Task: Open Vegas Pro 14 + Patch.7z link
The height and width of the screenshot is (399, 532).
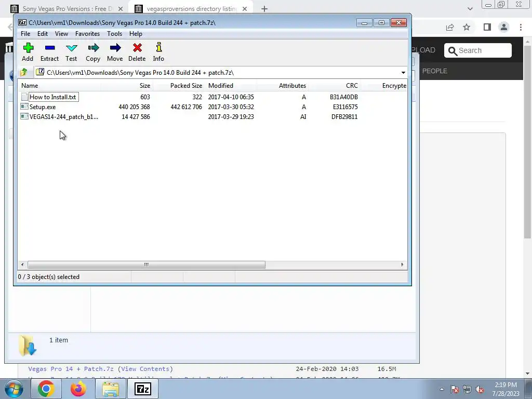Action: tap(71, 369)
